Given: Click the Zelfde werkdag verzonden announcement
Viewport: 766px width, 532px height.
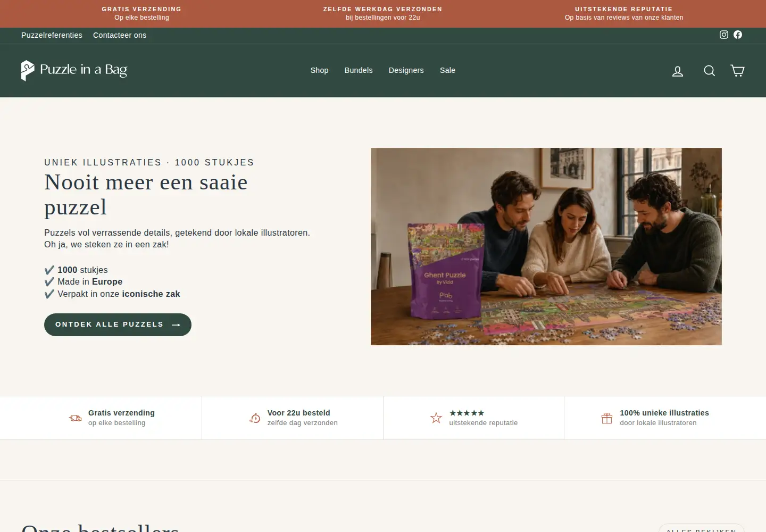Looking at the screenshot, I should point(383,13).
